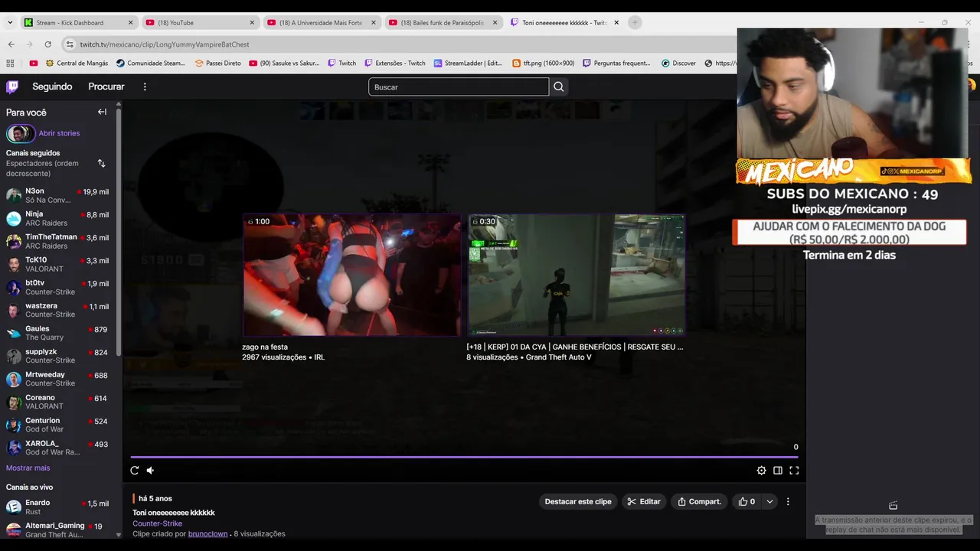Open the Central de Mangás bookmark
This screenshot has height=551, width=980.
coord(77,64)
